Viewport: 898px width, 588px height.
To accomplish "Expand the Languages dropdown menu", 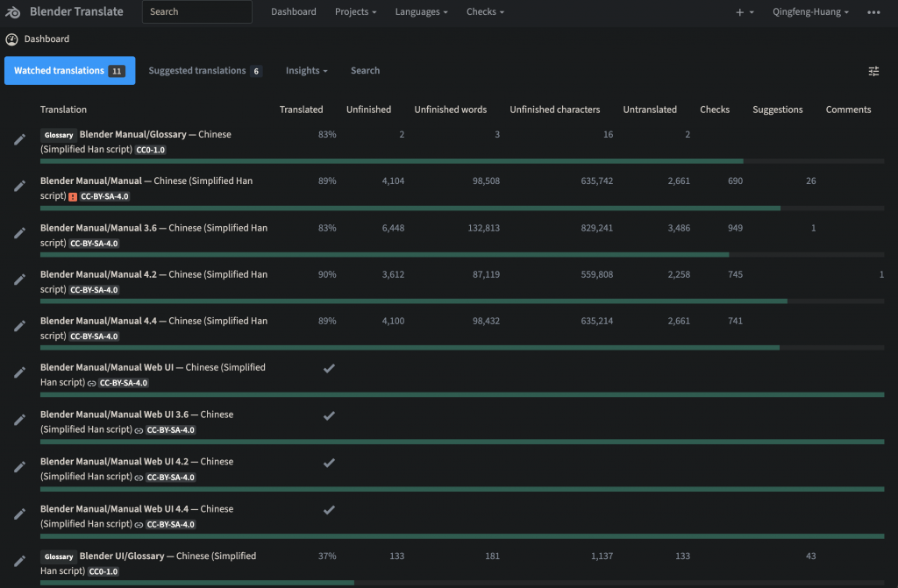I will point(421,12).
